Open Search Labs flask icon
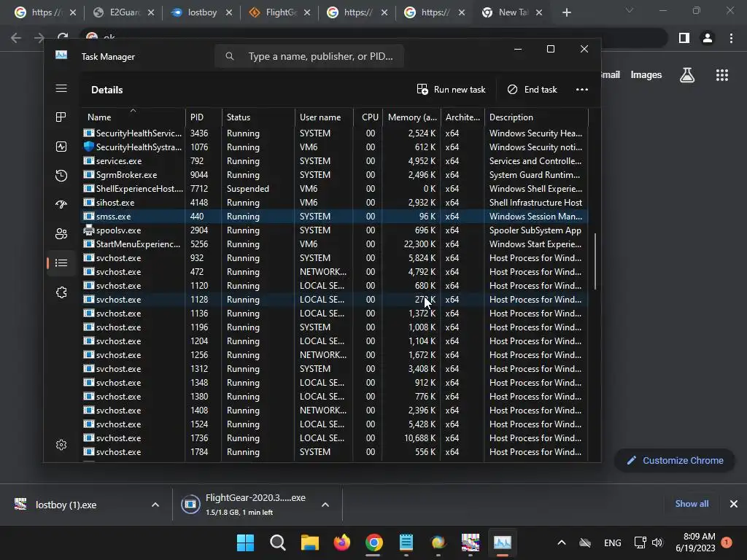747x560 pixels. click(687, 75)
